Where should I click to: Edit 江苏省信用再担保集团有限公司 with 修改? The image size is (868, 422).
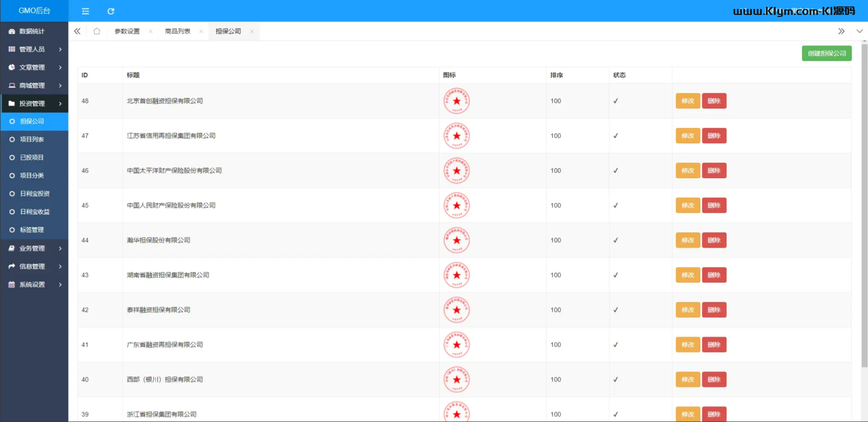pos(688,136)
